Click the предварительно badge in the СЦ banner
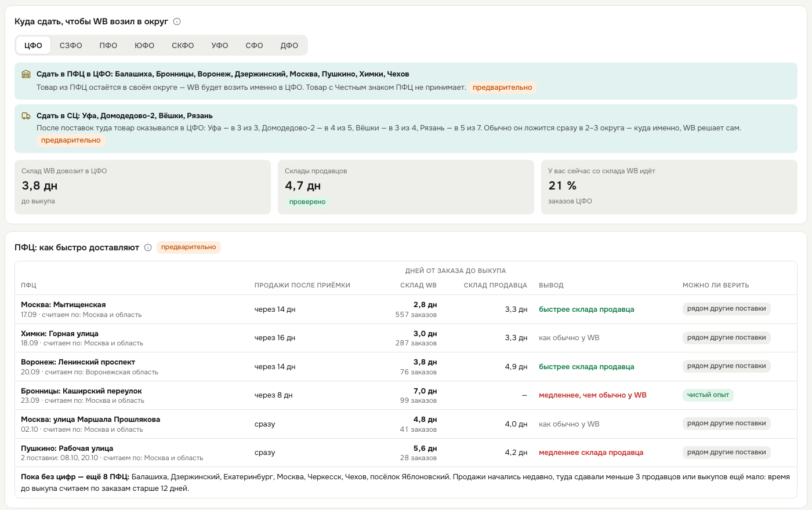 point(71,140)
